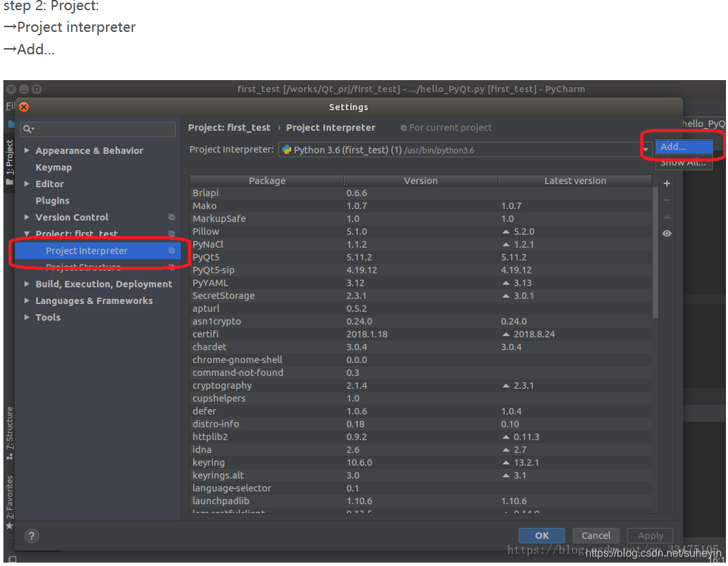
Task: Select the cryptography package row
Action: pos(421,385)
